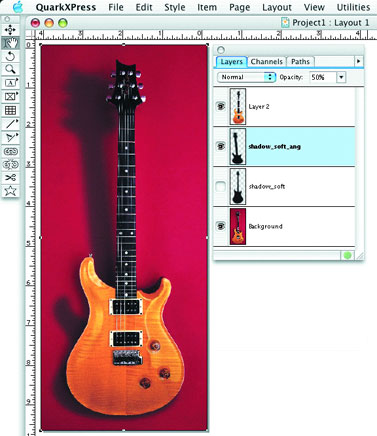Open the Normal blend mode dropdown

(246, 77)
